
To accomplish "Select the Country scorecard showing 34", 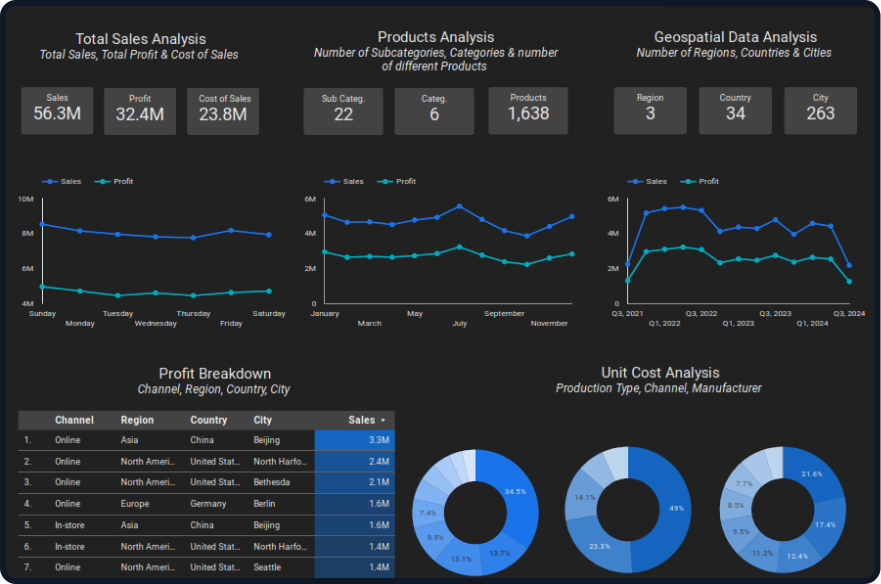I will point(735,111).
